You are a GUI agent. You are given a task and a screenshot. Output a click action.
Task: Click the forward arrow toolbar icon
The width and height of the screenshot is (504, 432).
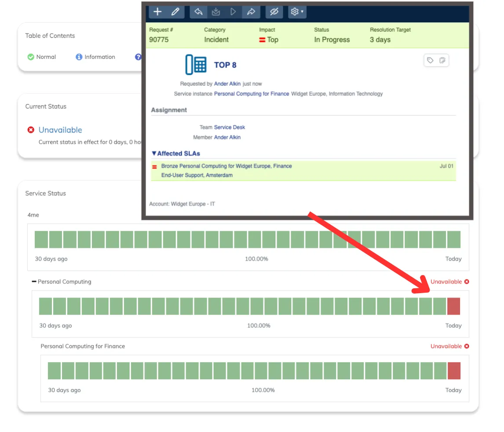click(x=251, y=12)
